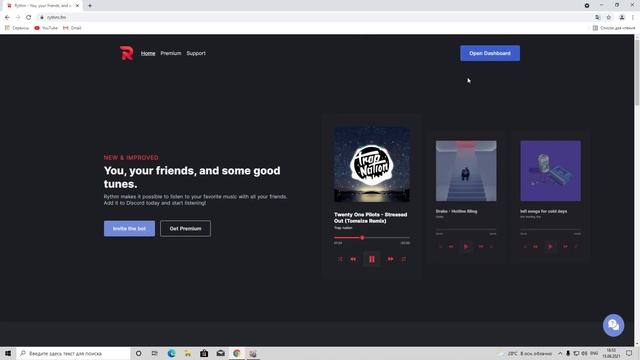Screen dimensions: 640x360
Task: Close the Rythm browser tab
Action: (77, 6)
